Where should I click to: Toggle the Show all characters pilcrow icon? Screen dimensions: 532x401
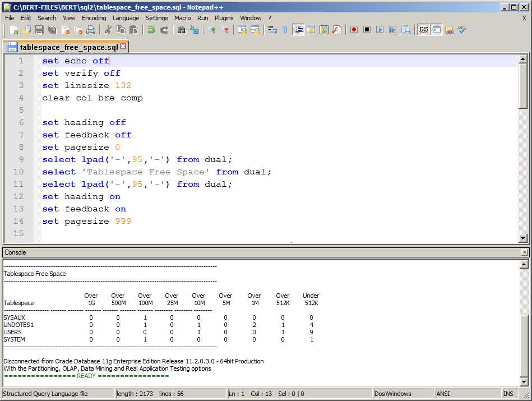[285, 30]
